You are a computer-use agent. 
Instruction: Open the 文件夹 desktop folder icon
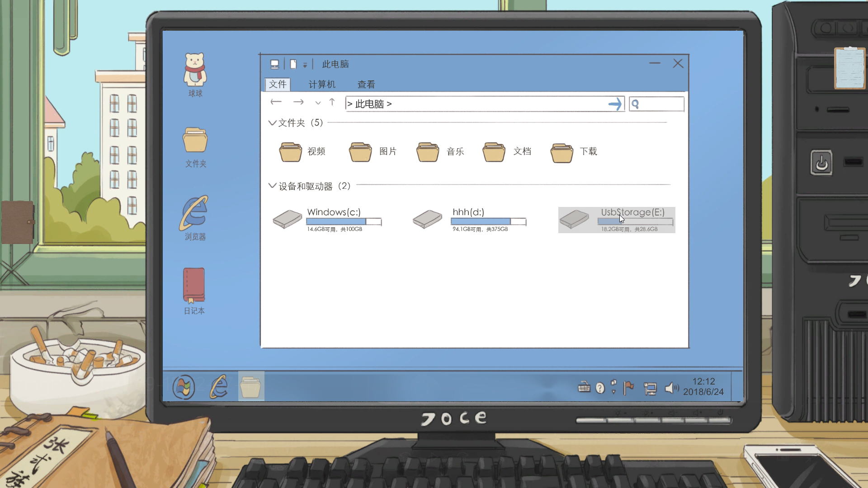[195, 141]
